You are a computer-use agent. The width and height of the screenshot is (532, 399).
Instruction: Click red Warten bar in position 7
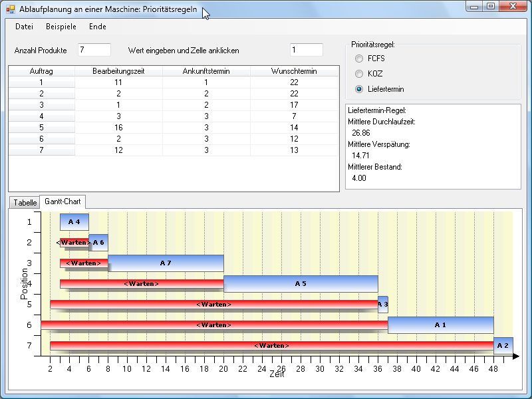(x=271, y=345)
